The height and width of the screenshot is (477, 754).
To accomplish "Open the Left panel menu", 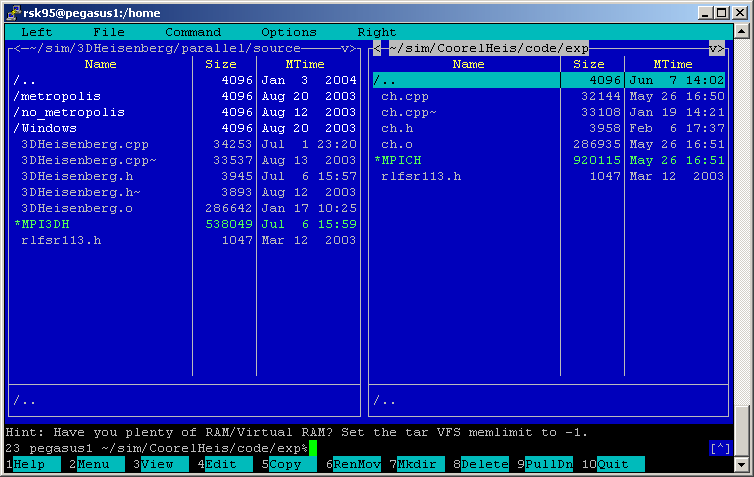I will (x=36, y=32).
